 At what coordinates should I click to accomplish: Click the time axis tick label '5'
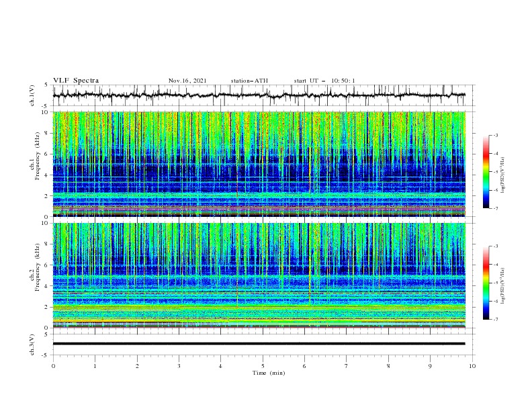click(263, 366)
